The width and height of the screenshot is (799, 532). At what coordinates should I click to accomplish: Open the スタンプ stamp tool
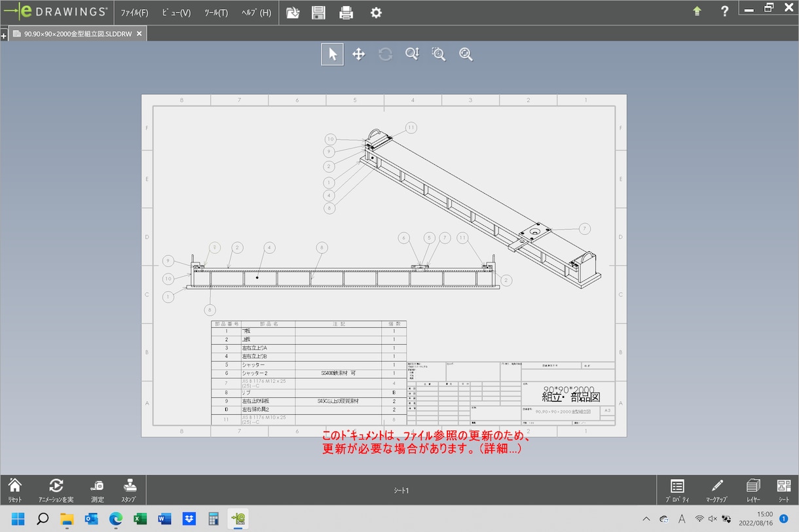(129, 490)
